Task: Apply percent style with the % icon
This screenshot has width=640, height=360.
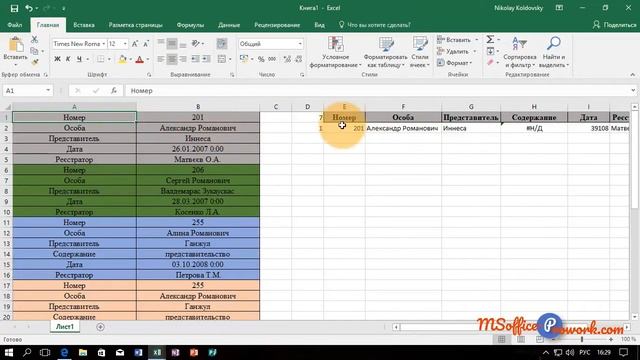Action: point(261,59)
